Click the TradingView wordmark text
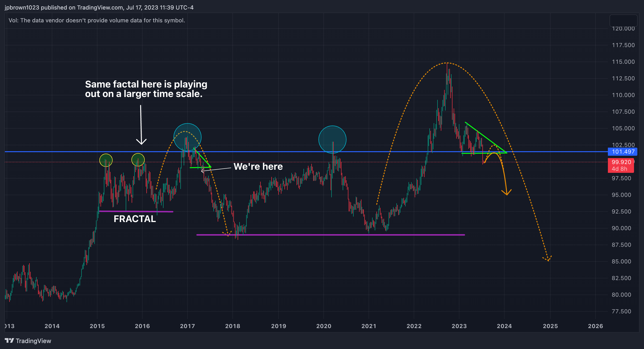Image resolution: width=644 pixels, height=349 pixels. coord(34,341)
